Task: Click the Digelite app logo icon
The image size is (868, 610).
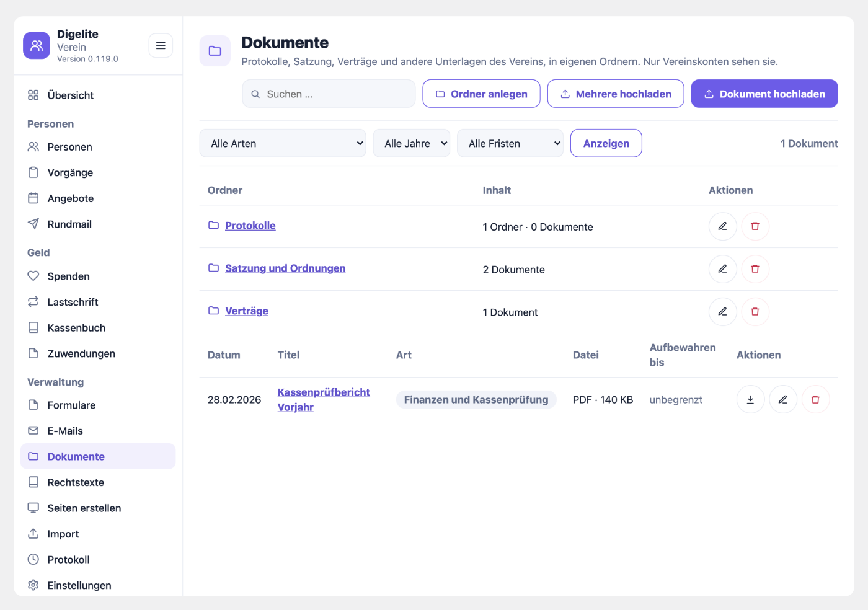Action: 37,46
